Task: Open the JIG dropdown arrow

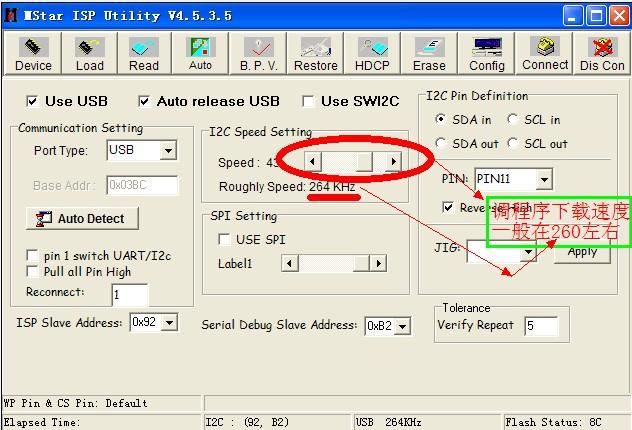Action: tap(528, 252)
